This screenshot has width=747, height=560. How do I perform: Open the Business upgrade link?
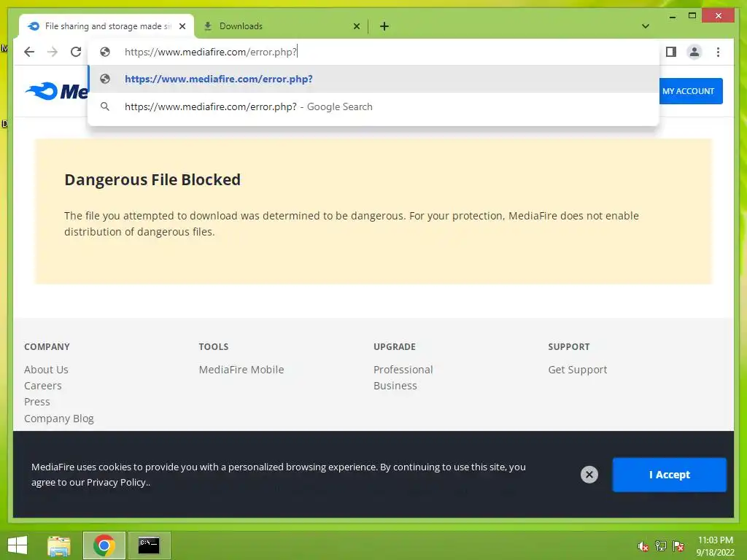395,386
